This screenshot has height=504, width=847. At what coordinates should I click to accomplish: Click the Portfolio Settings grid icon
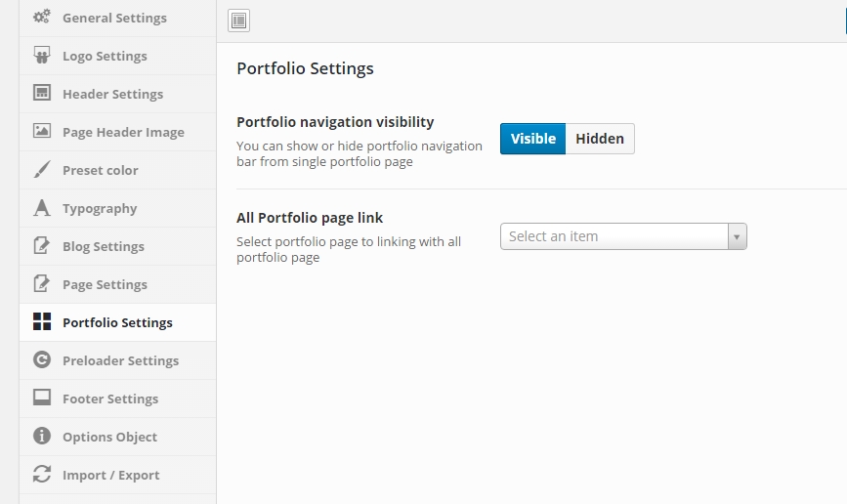tap(42, 321)
